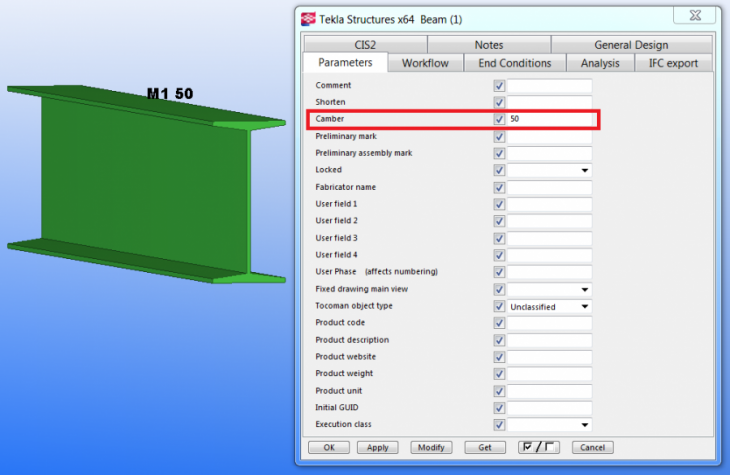Open the End Conditions tab

click(x=515, y=63)
